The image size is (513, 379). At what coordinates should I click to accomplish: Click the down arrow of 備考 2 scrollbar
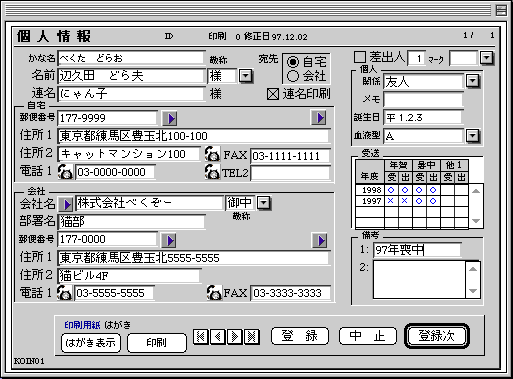[x=473, y=291]
